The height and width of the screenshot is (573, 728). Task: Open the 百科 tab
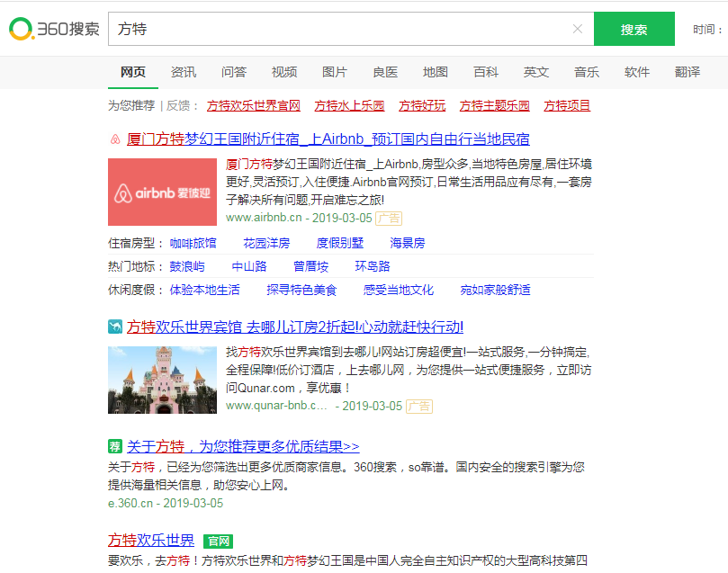[x=486, y=72]
